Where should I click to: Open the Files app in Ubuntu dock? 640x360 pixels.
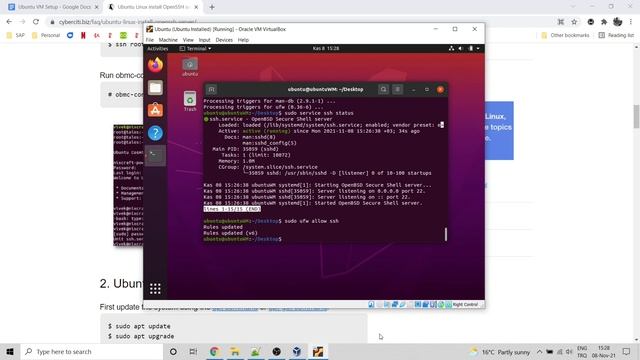tap(155, 87)
